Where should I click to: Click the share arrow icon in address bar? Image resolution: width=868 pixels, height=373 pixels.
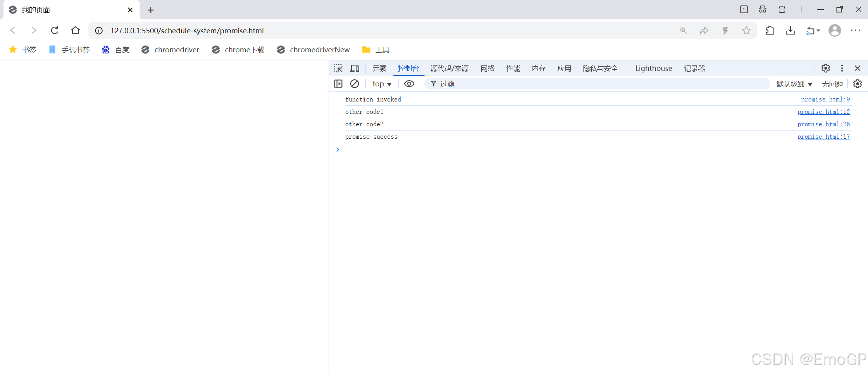[x=704, y=31]
